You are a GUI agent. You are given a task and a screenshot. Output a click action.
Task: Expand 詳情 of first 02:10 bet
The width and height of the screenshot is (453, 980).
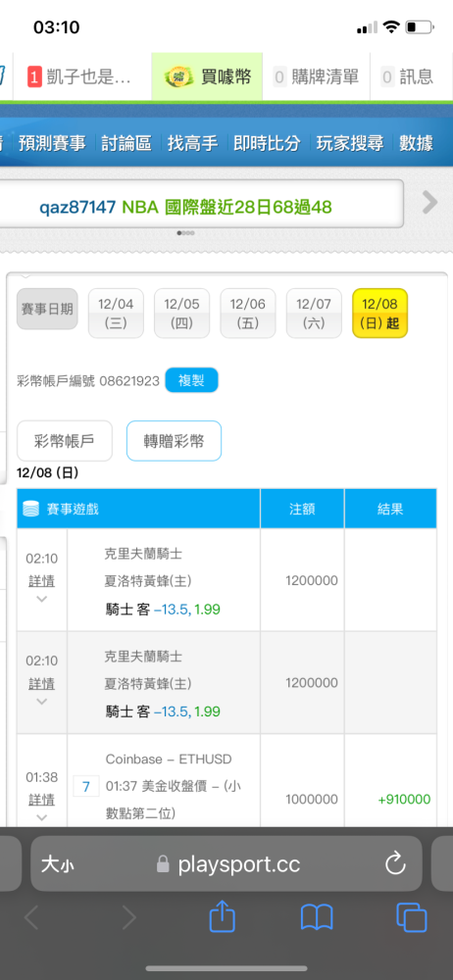point(41,581)
